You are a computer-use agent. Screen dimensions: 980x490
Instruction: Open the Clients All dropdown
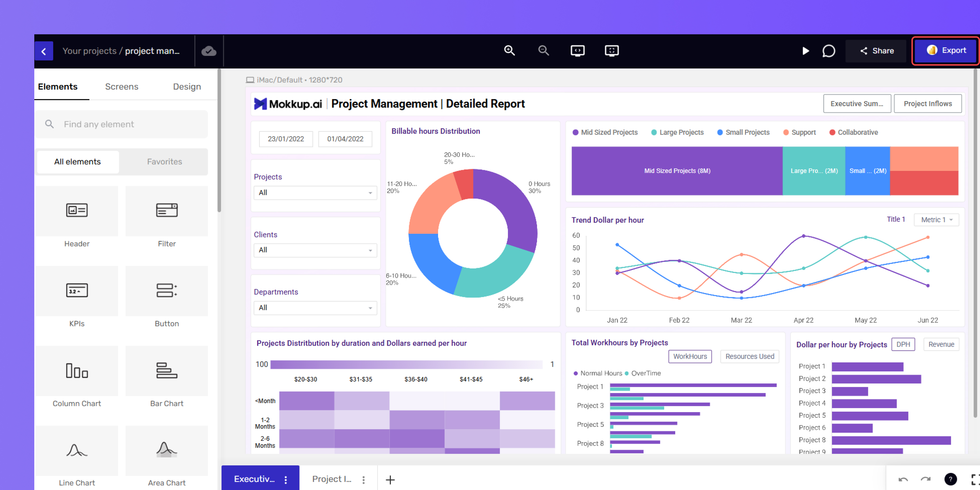click(315, 250)
